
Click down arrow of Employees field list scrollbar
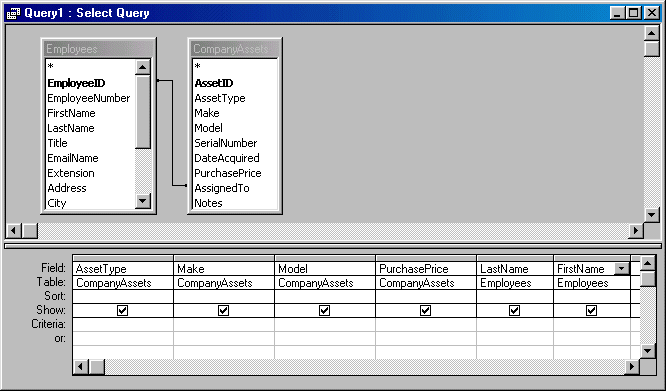coord(143,201)
